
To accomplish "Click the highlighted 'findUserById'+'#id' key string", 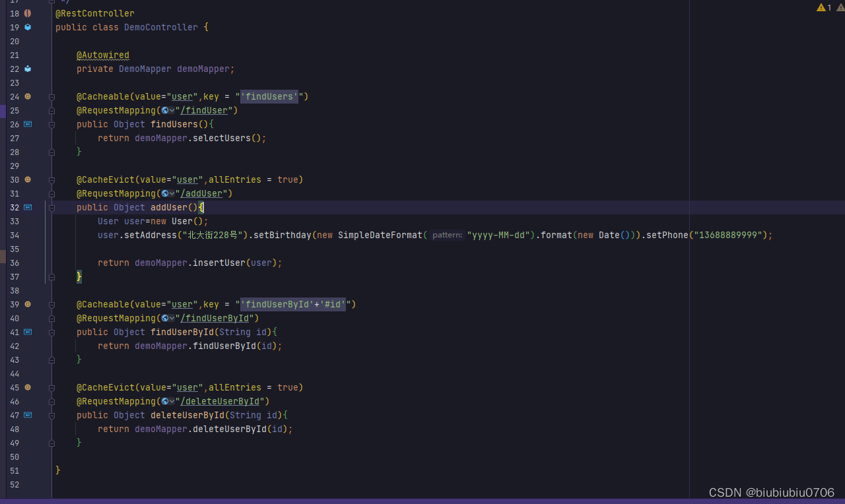I will pos(293,304).
